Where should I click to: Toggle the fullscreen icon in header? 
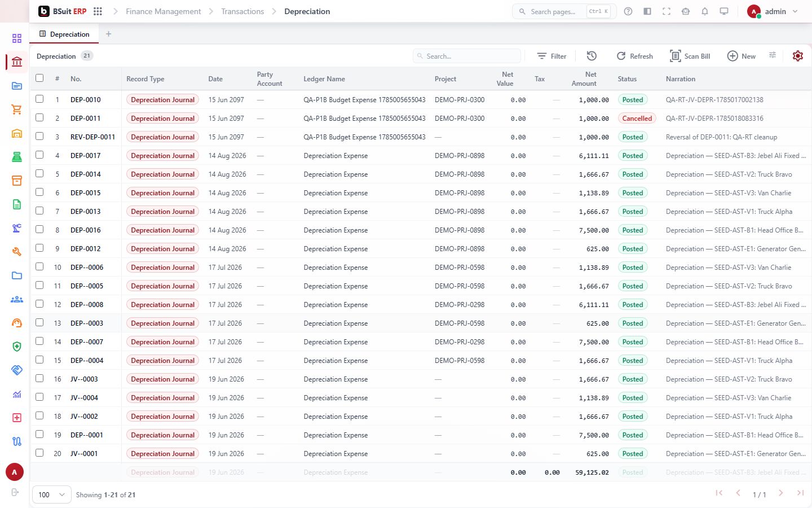tap(667, 11)
